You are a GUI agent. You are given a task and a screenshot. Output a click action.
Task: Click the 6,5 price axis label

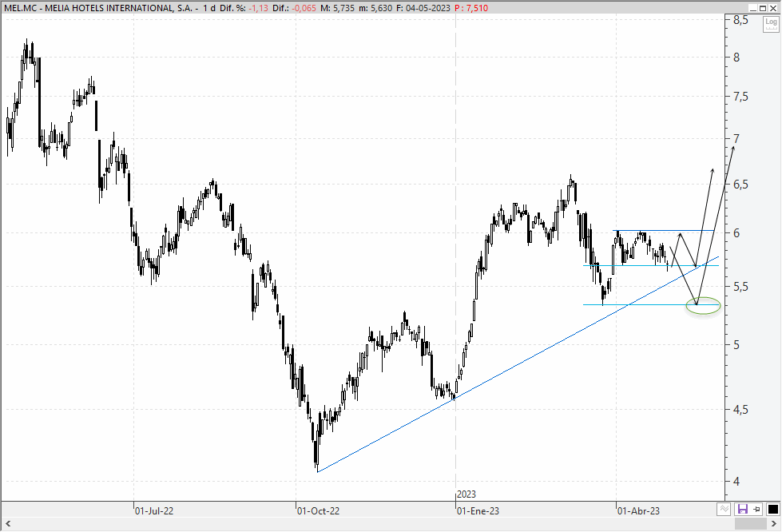(740, 185)
